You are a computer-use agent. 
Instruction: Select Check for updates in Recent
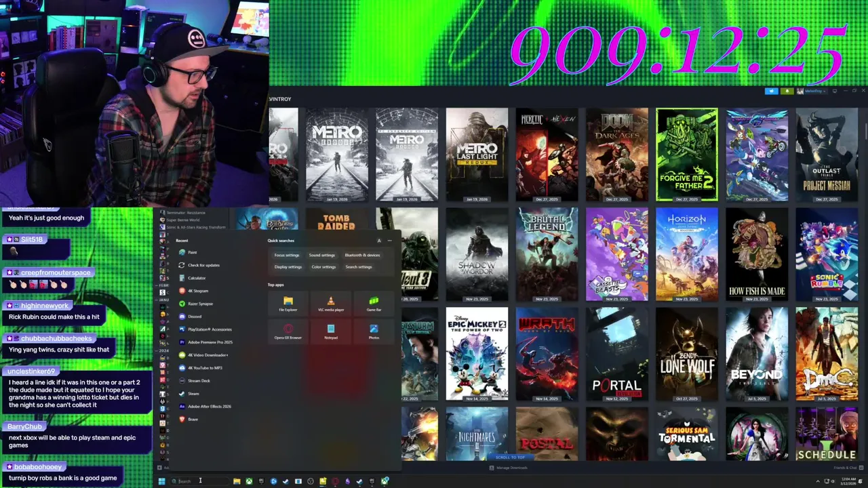pos(199,265)
